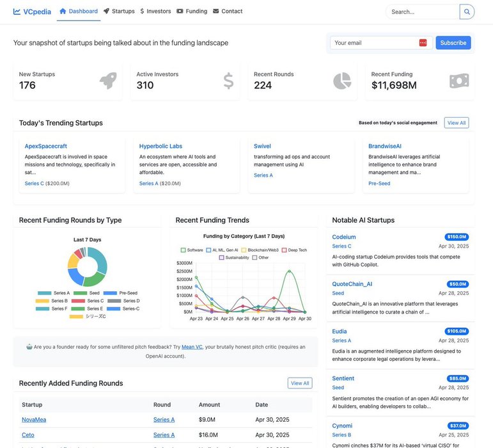Click the Pre-Seed link under BrandwiseAI
This screenshot has height=448, width=493.
coord(379,184)
